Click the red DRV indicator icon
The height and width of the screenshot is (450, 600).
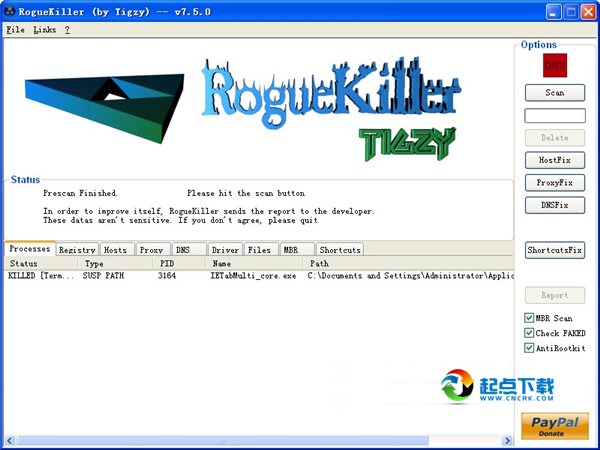555,65
